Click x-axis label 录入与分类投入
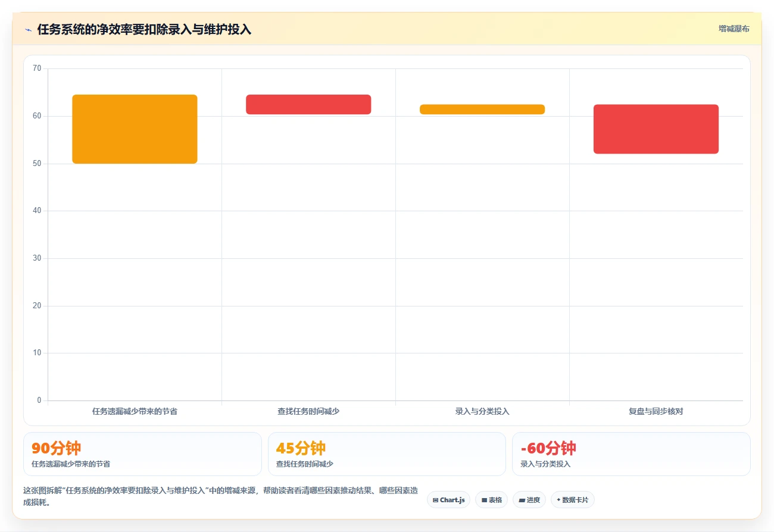774x532 pixels. [x=482, y=411]
